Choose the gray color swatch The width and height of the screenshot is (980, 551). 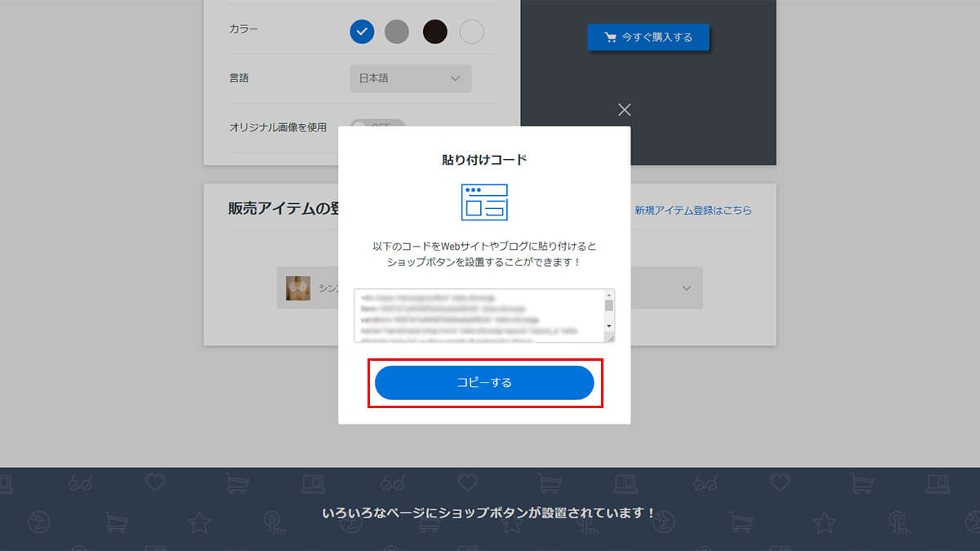click(396, 32)
